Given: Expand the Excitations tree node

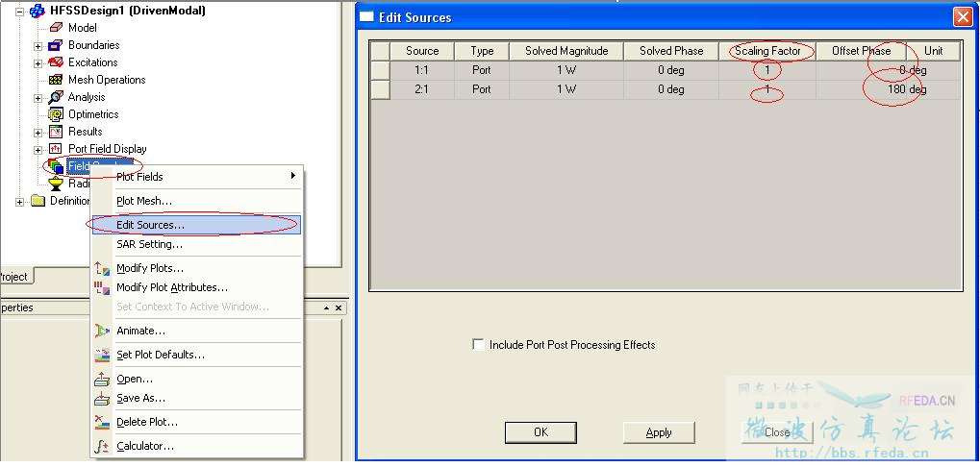Looking at the screenshot, I should pos(38,63).
